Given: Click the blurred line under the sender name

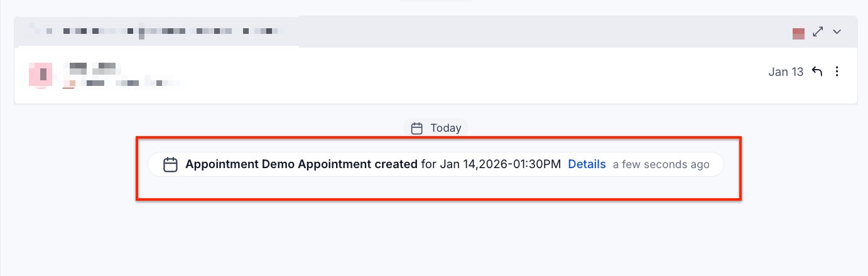Looking at the screenshot, I should coord(126,82).
